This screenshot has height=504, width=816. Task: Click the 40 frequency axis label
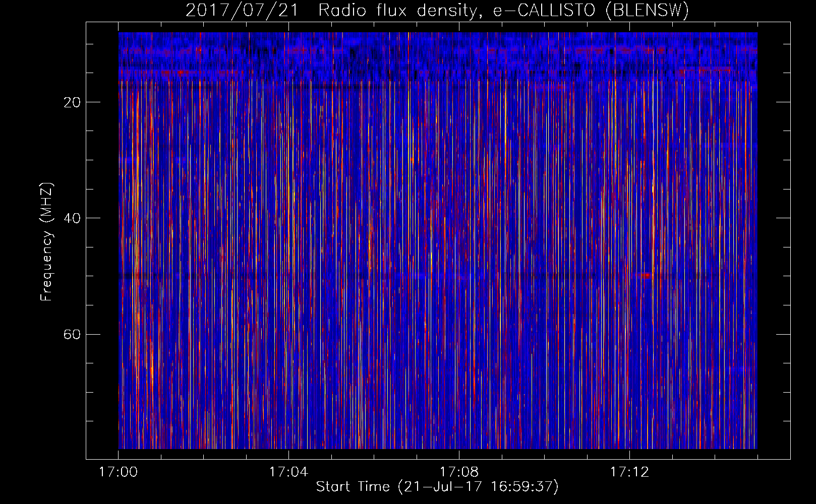point(72,218)
